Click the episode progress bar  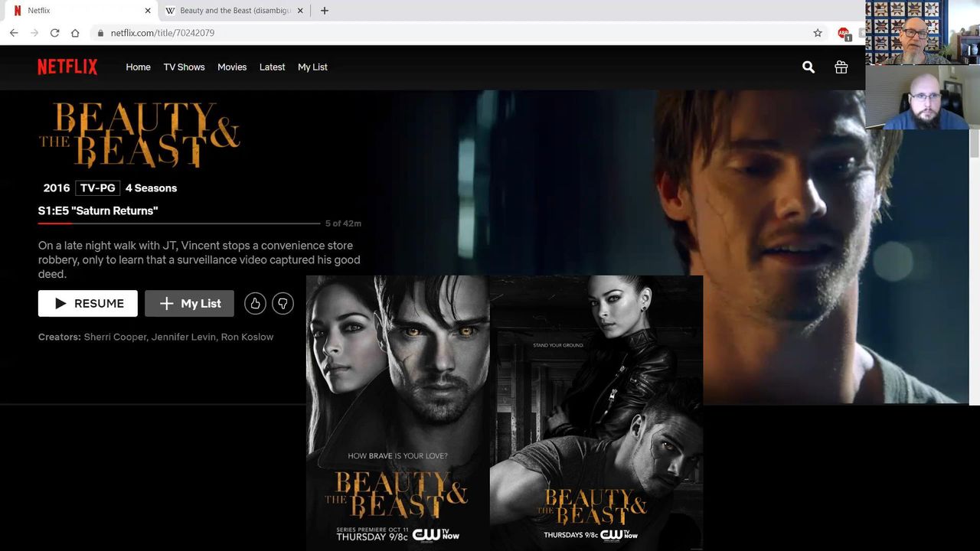click(179, 223)
